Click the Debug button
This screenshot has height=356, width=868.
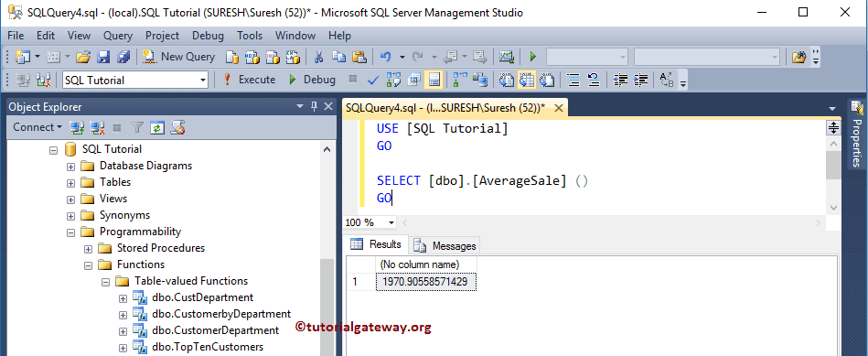(312, 80)
